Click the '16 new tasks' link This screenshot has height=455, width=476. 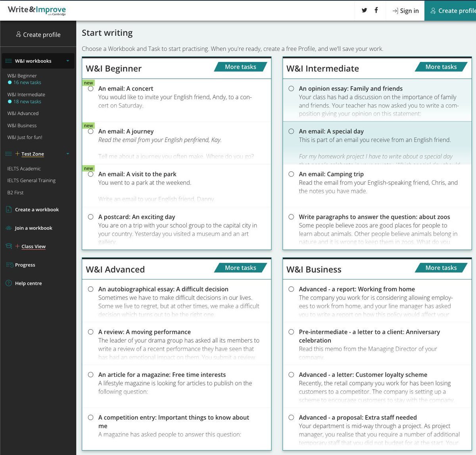tap(27, 82)
